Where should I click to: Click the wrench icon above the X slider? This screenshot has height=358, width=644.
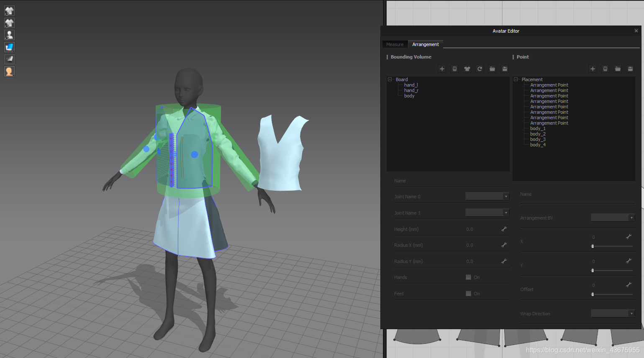pyautogui.click(x=629, y=236)
